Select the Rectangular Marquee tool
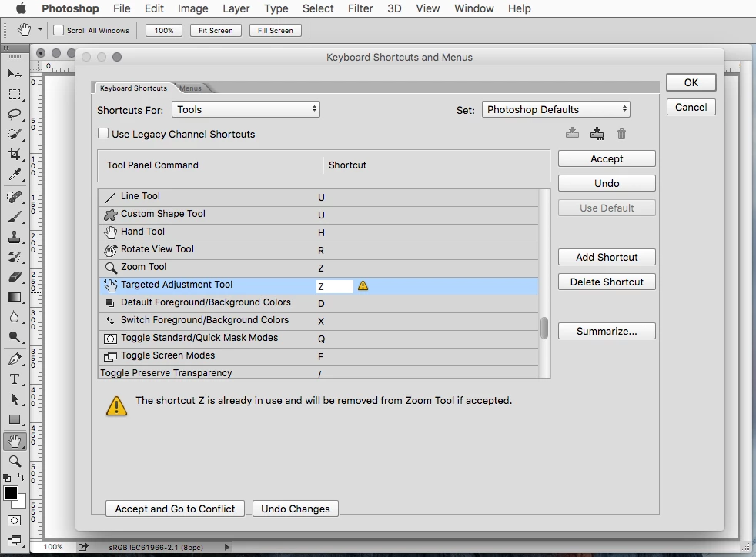 15,94
